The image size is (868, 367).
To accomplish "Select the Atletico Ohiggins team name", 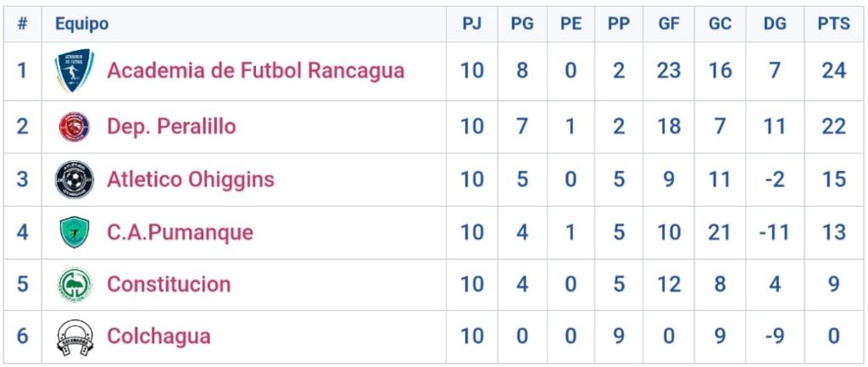I will 190,180.
